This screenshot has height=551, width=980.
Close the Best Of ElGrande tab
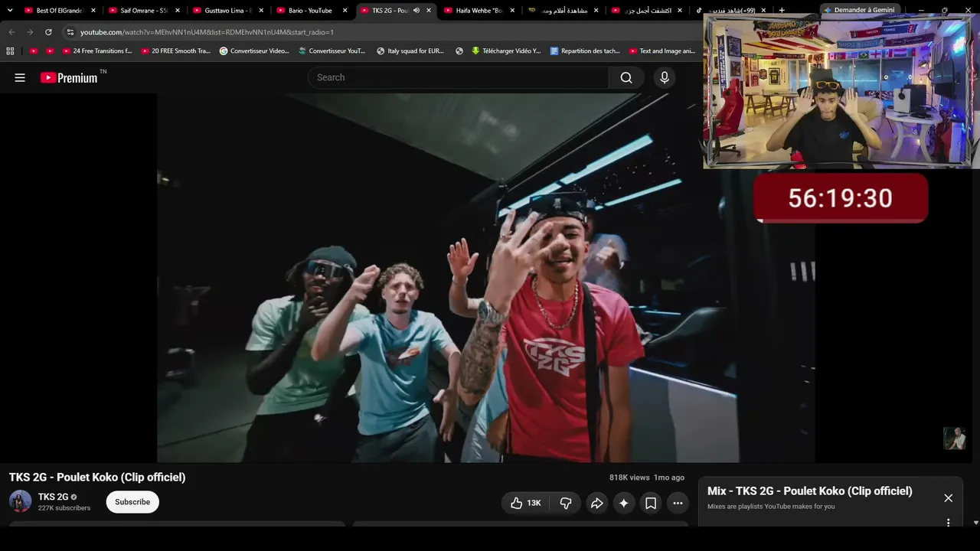tap(93, 11)
